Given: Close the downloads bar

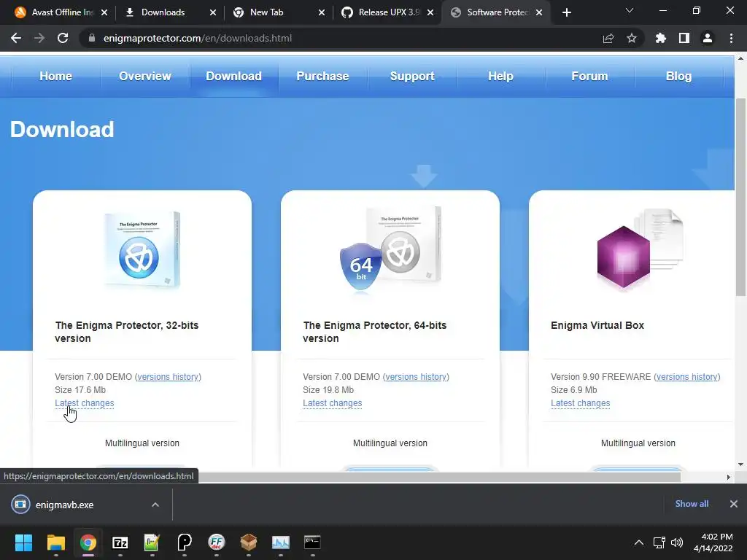Looking at the screenshot, I should point(734,504).
